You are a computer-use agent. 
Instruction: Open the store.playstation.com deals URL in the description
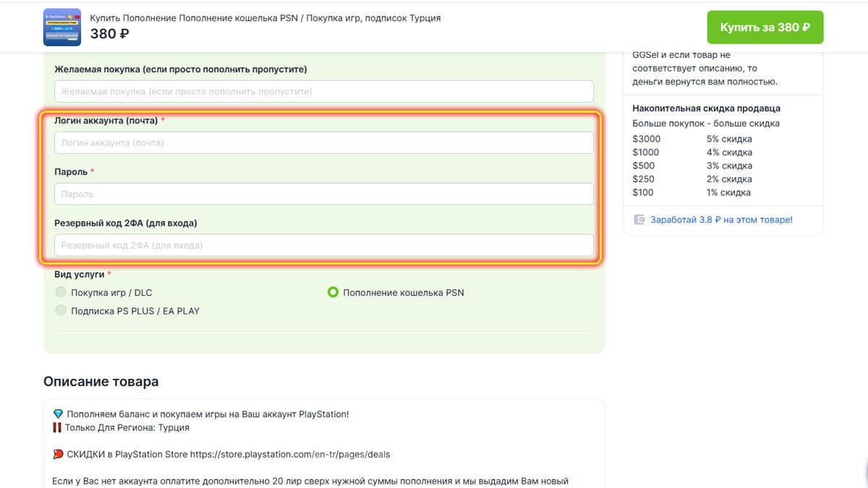290,455
